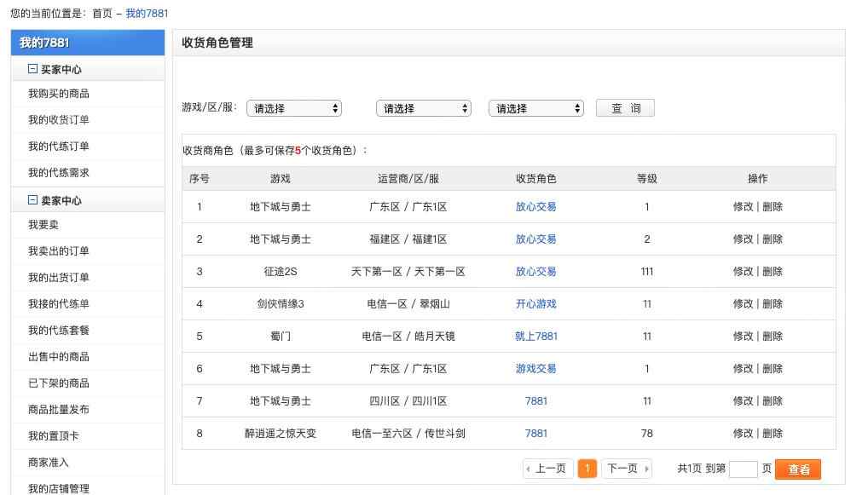This screenshot has height=495, width=868.
Task: Click 醉逍遥之惊天变 game name cell
Action: [281, 434]
